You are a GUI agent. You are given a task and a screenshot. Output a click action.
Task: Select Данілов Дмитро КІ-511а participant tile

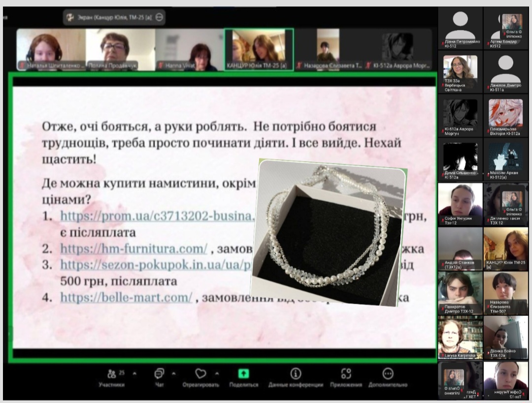[506, 72]
